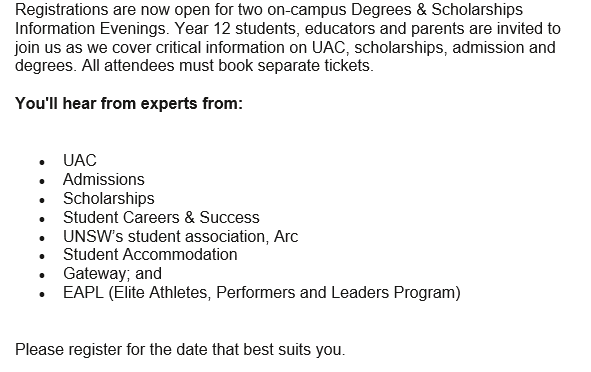Click the text 'Year 12 students'
The image size is (591, 372).
pyautogui.click(x=237, y=29)
